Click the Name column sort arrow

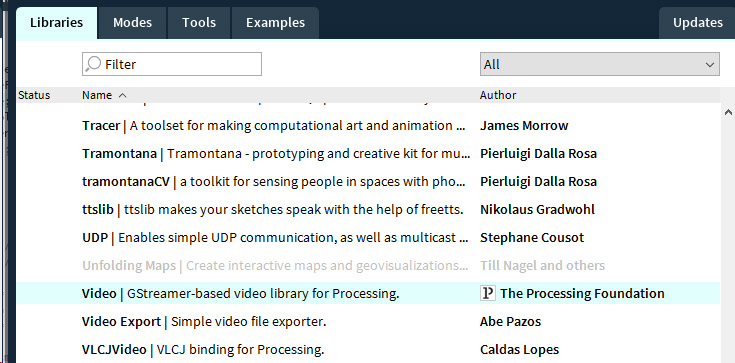122,95
